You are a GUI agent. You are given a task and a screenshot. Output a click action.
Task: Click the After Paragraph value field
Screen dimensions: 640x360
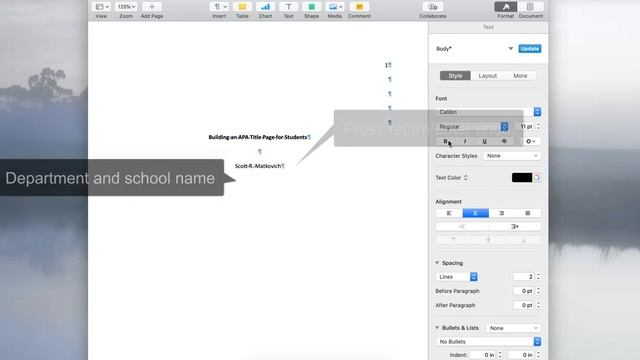coord(524,305)
